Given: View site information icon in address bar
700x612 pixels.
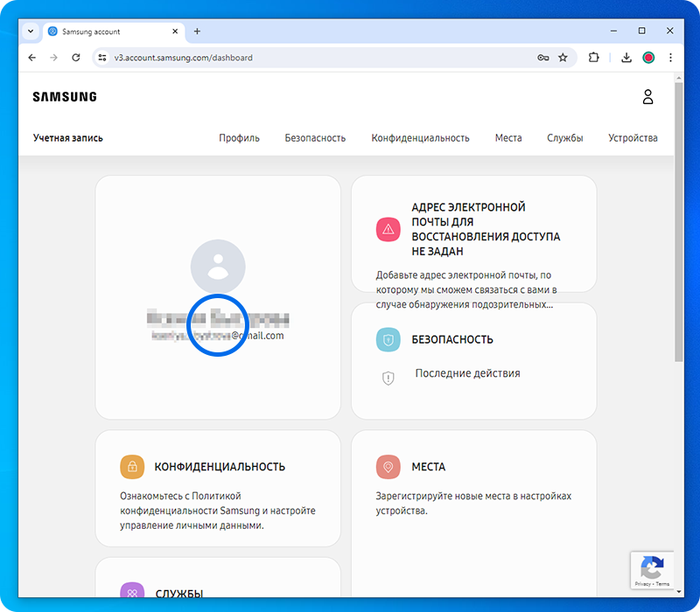Looking at the screenshot, I should pos(102,58).
